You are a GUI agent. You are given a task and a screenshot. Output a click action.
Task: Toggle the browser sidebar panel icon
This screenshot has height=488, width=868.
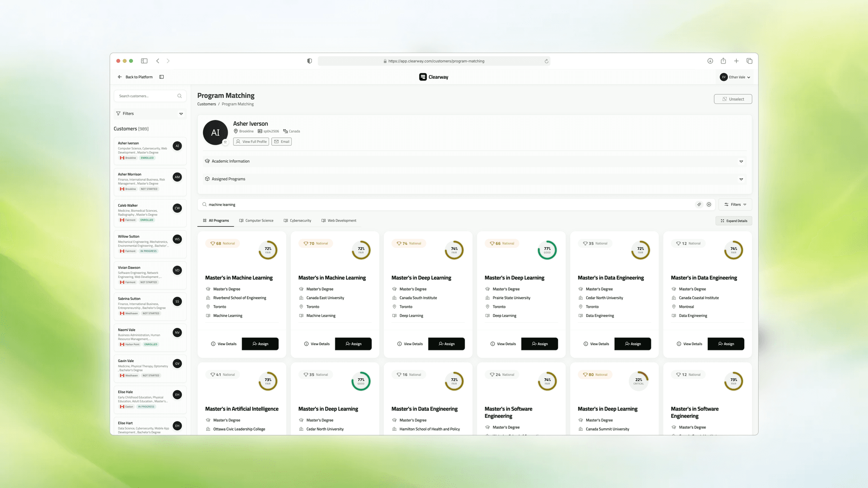tap(144, 61)
